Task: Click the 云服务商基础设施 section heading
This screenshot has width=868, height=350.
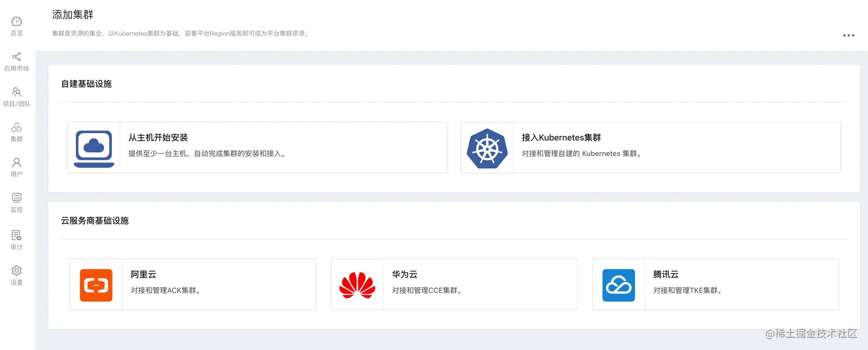Action: (95, 220)
